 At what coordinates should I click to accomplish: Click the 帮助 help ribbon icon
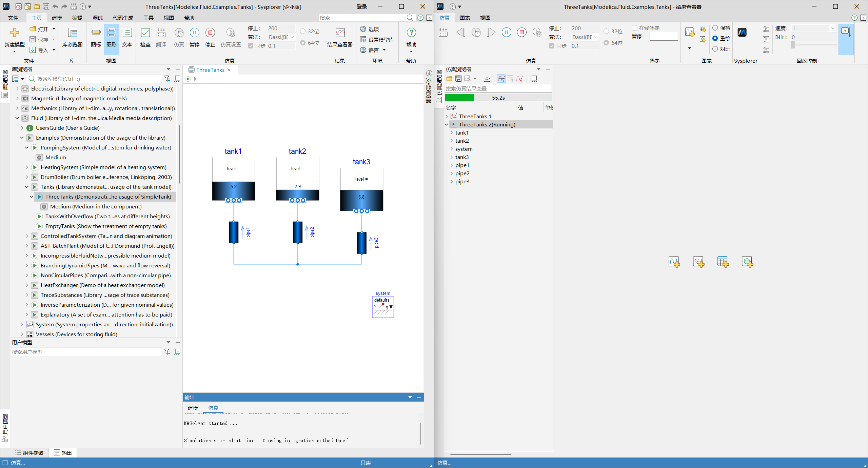pos(411,33)
